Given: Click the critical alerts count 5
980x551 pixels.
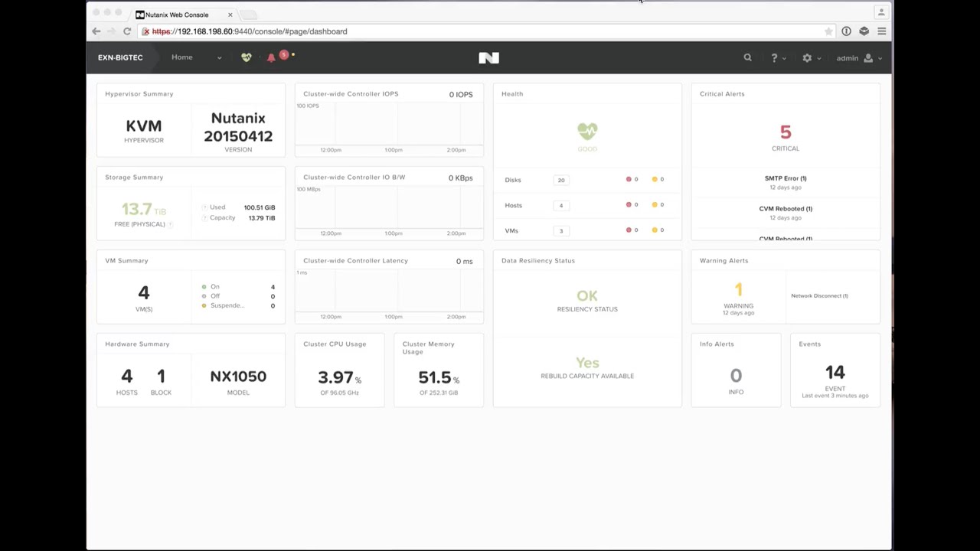Looking at the screenshot, I should tap(786, 132).
